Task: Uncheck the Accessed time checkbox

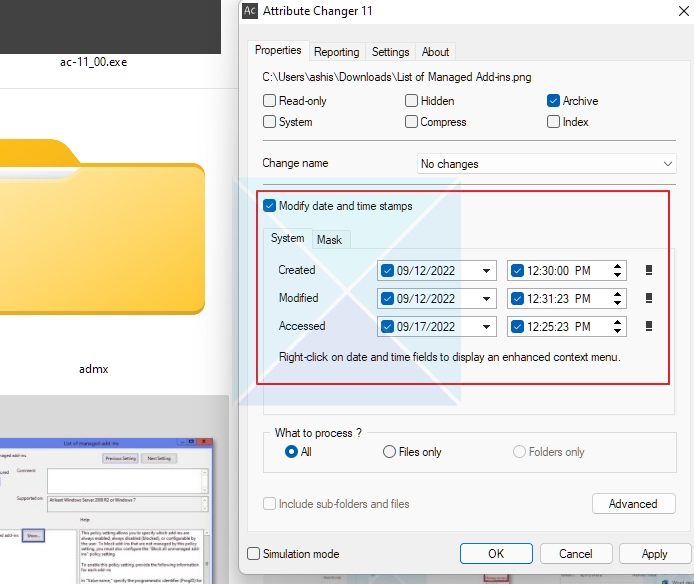Action: 517,326
